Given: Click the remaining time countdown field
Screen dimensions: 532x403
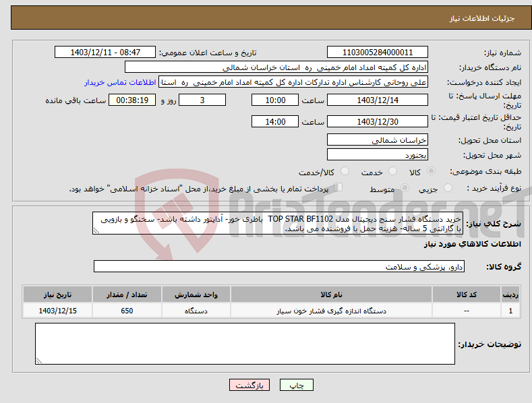Looking at the screenshot, I should click(x=132, y=100).
